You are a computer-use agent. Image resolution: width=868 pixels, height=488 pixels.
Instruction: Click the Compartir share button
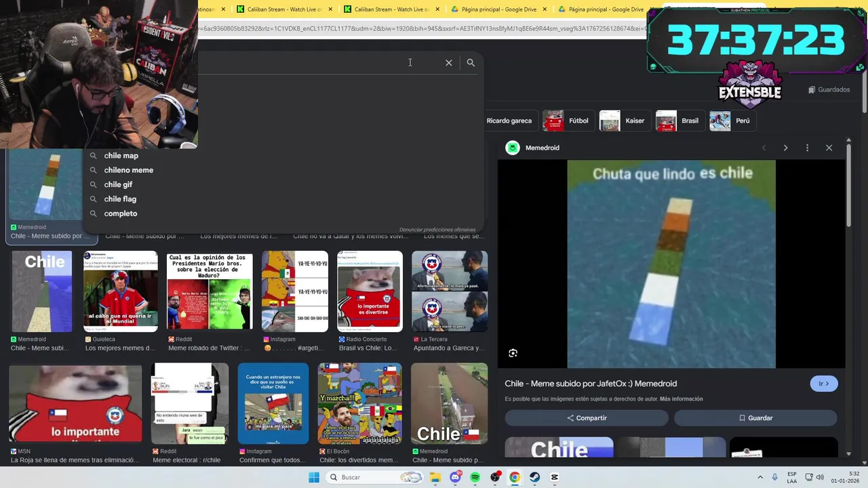[587, 418]
